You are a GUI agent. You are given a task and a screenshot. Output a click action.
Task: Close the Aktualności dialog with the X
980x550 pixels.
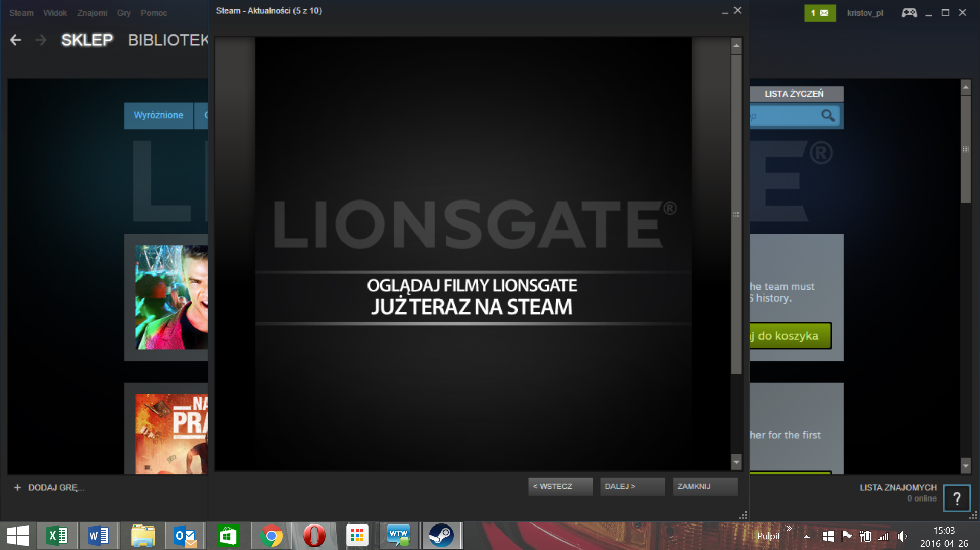738,10
